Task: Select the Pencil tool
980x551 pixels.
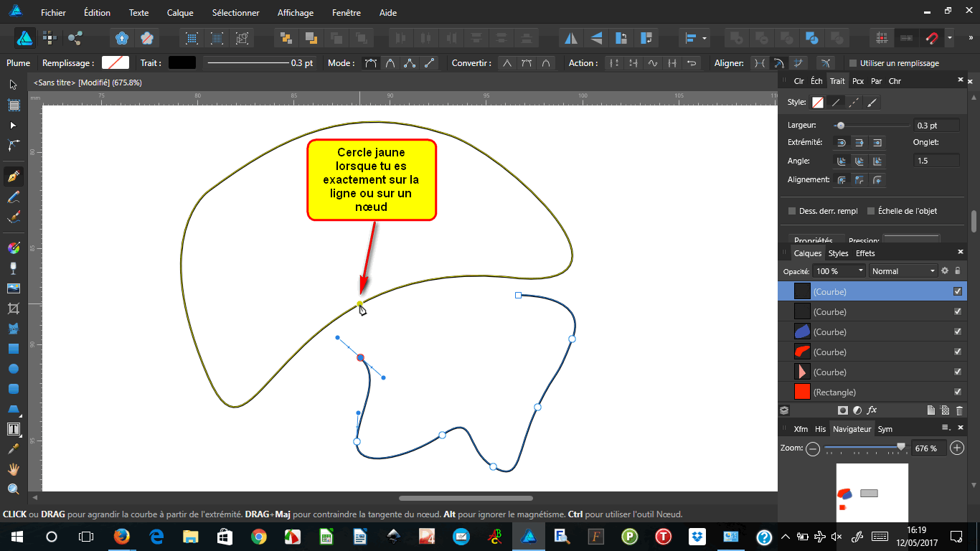Action: pos(13,197)
